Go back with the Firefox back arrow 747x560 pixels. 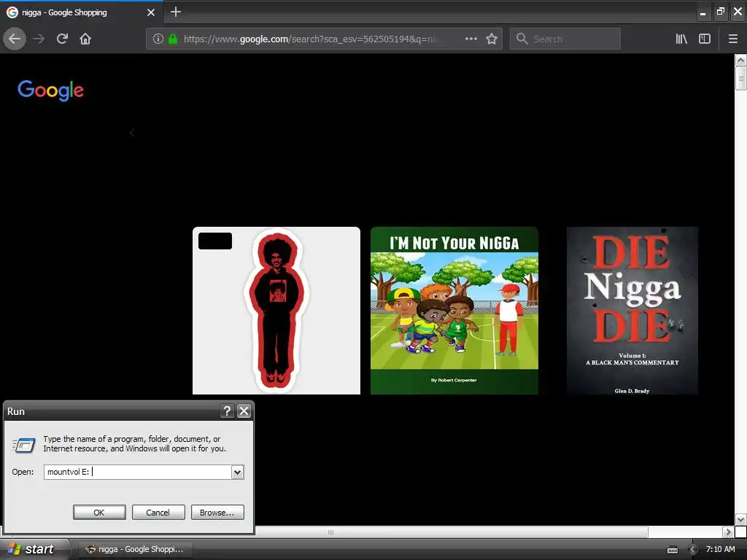click(15, 39)
